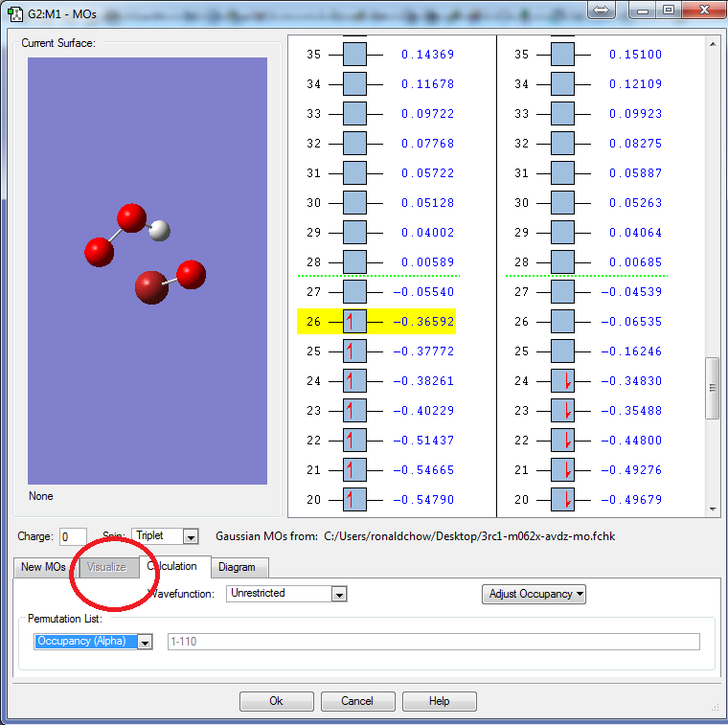The height and width of the screenshot is (725, 728).
Task: Select beta energy value 0.15100
Action: [636, 54]
